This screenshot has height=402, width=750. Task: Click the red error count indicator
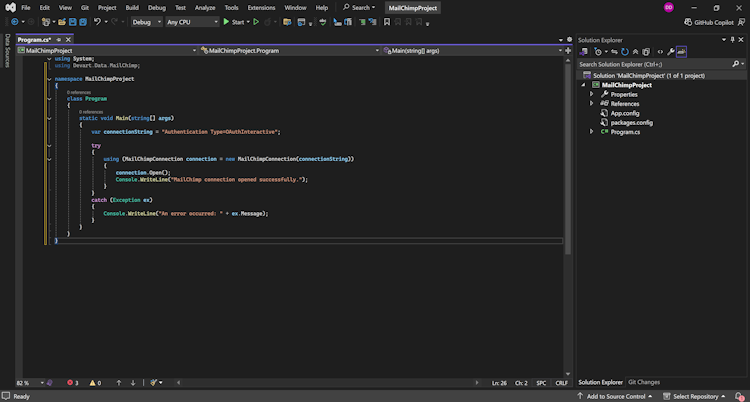tap(71, 383)
